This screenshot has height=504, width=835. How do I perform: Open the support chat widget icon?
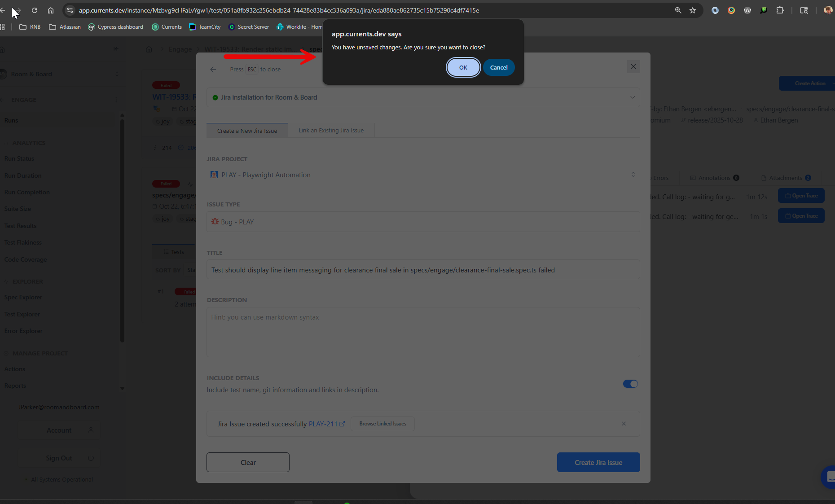[x=829, y=477]
